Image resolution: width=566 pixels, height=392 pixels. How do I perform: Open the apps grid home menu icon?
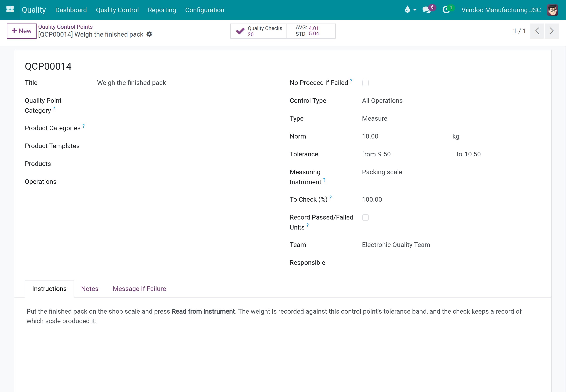[10, 10]
